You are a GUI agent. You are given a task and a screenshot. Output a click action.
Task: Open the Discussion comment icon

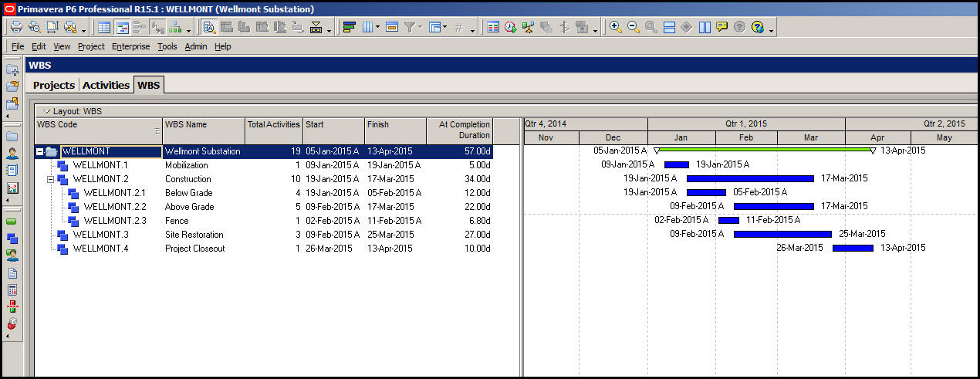coord(721,27)
